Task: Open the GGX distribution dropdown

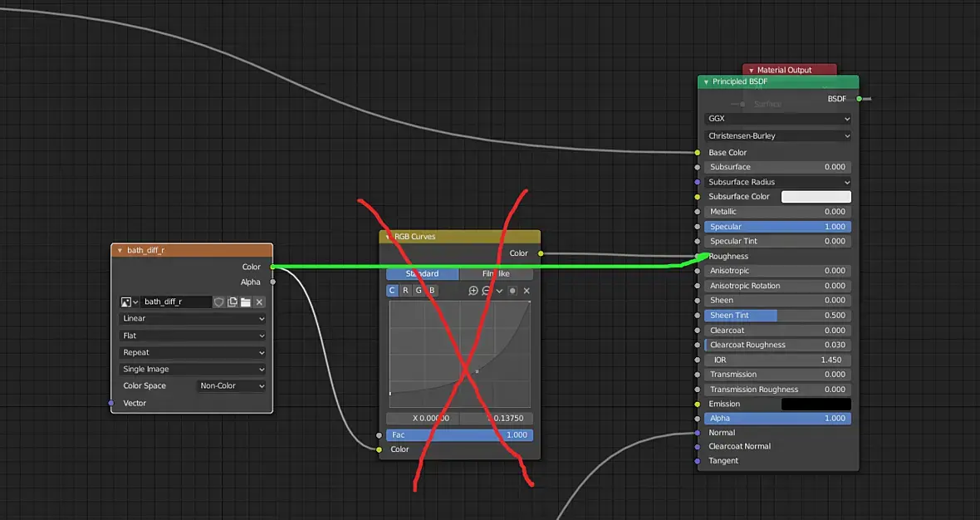Action: [x=777, y=119]
